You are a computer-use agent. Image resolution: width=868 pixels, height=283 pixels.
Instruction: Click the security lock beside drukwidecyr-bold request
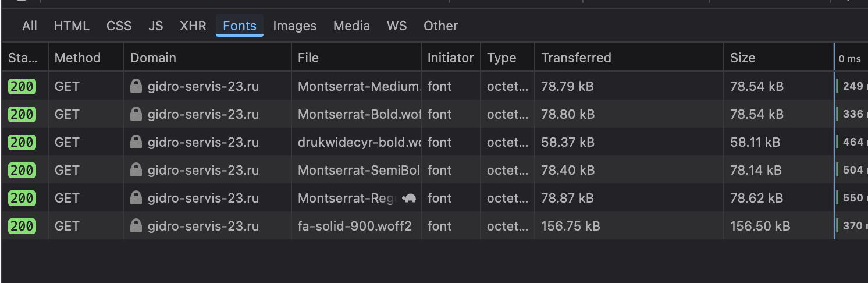click(136, 142)
